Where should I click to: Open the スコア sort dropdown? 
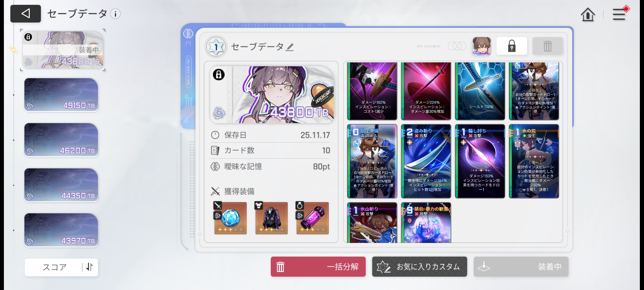[x=55, y=267]
